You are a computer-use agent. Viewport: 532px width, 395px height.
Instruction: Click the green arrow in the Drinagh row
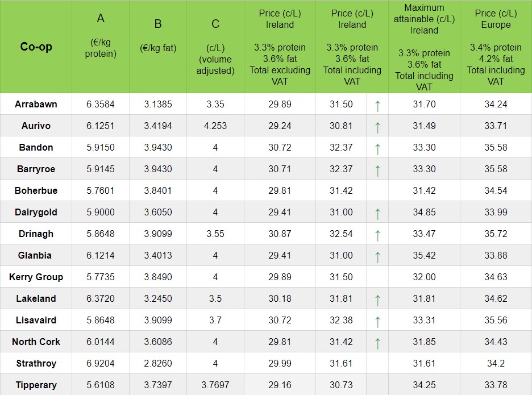point(377,235)
